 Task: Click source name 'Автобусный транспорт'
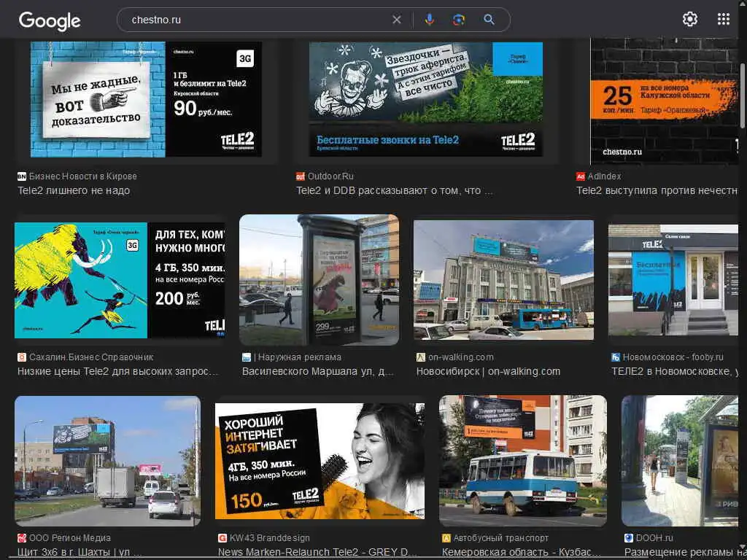501,538
